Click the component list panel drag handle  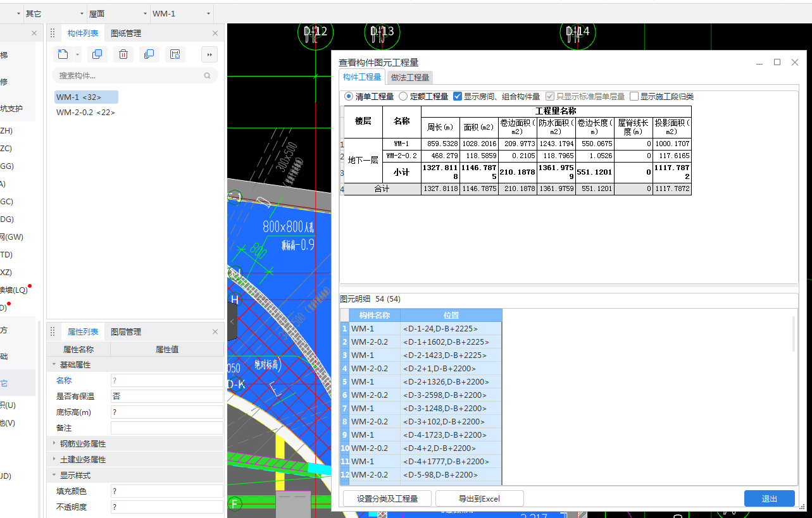(x=53, y=34)
